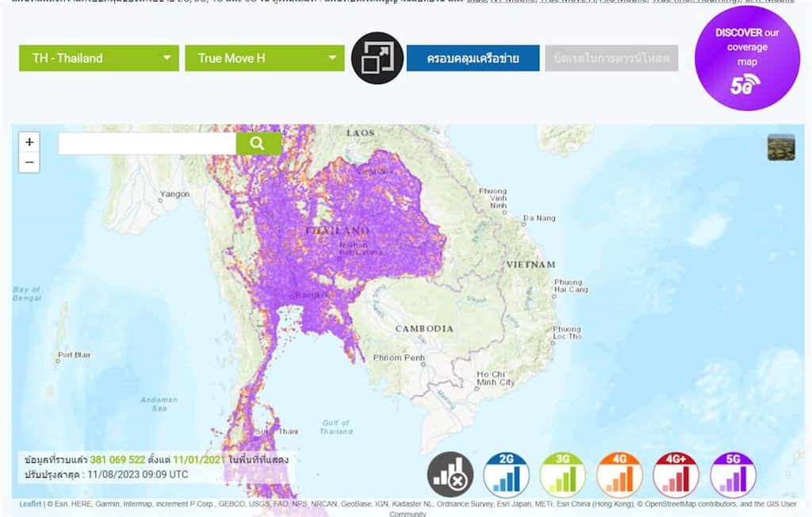The height and width of the screenshot is (517, 812).
Task: Zoom out the map with minus button
Action: 29,162
